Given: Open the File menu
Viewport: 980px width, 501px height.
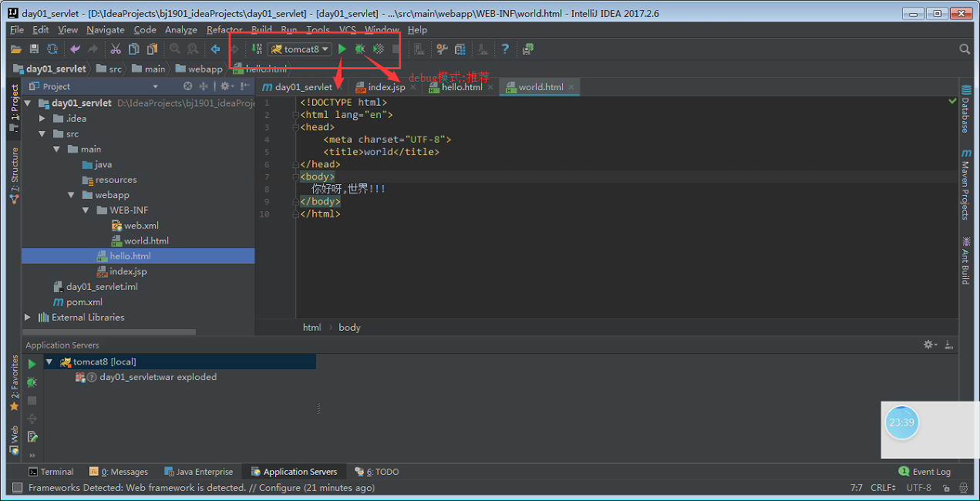Looking at the screenshot, I should pos(17,30).
